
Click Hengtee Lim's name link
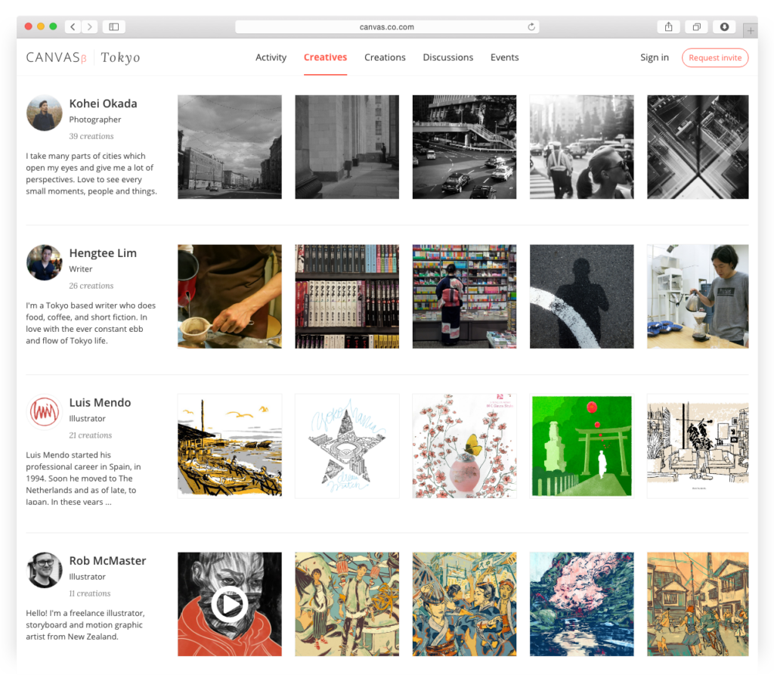(103, 253)
